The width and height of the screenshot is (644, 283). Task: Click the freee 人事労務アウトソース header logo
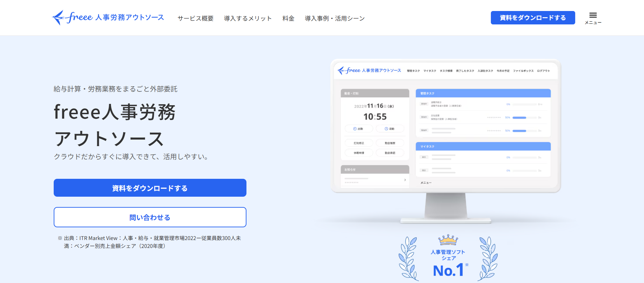(x=108, y=18)
